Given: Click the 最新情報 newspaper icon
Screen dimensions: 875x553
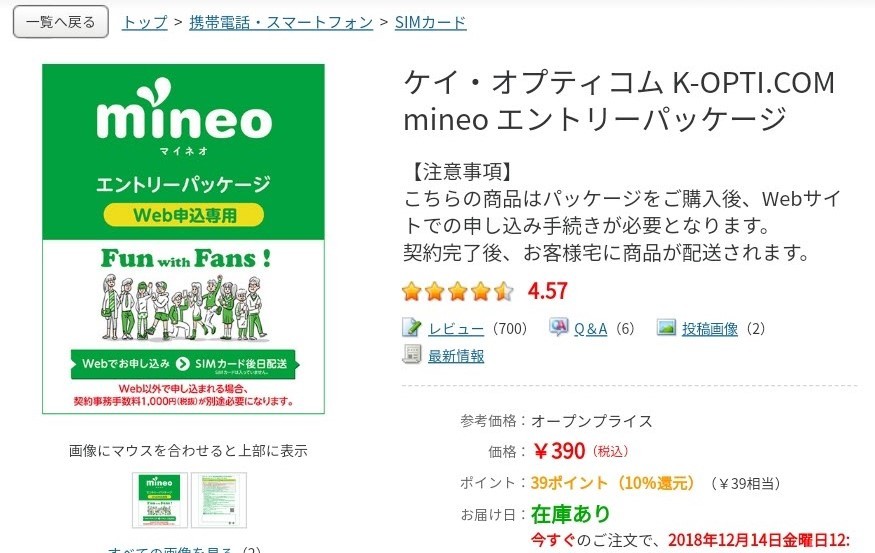Looking at the screenshot, I should (x=412, y=355).
